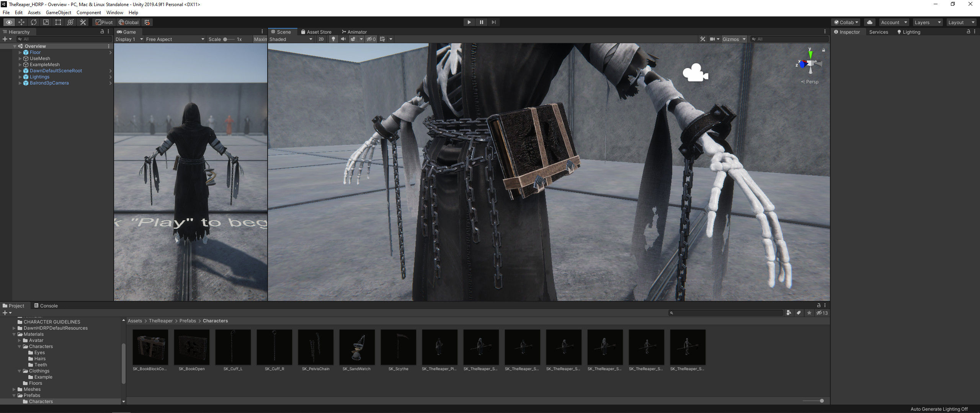This screenshot has width=980, height=413.
Task: Search by Label in Project window
Action: coord(799,313)
